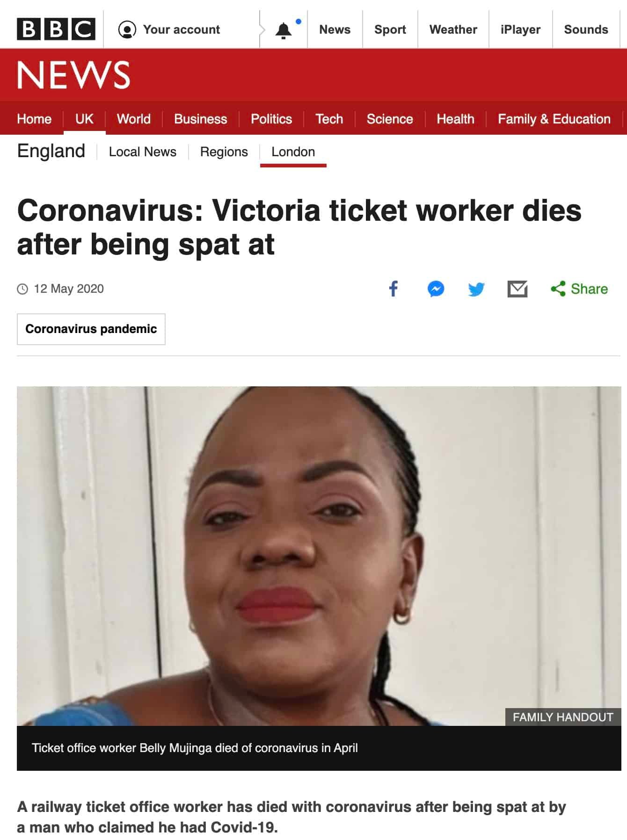Image resolution: width=627 pixels, height=840 pixels.
Task: Open iPlayer from the top bar
Action: 520,29
